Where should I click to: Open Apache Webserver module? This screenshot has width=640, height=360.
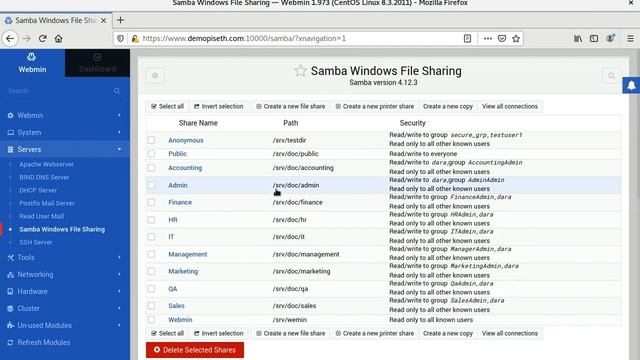(x=47, y=164)
